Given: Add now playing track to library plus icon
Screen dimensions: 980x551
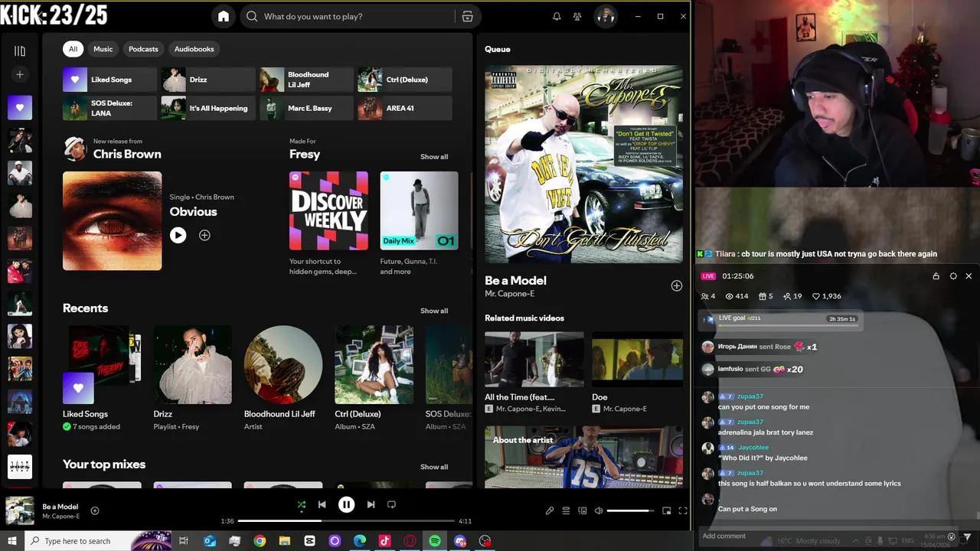Looking at the screenshot, I should [x=95, y=510].
